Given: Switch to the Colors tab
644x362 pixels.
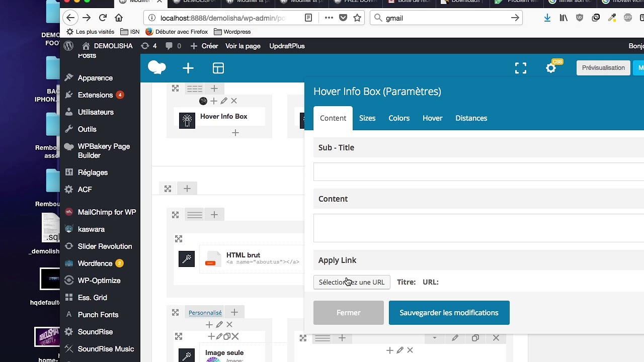Looking at the screenshot, I should coord(399,118).
